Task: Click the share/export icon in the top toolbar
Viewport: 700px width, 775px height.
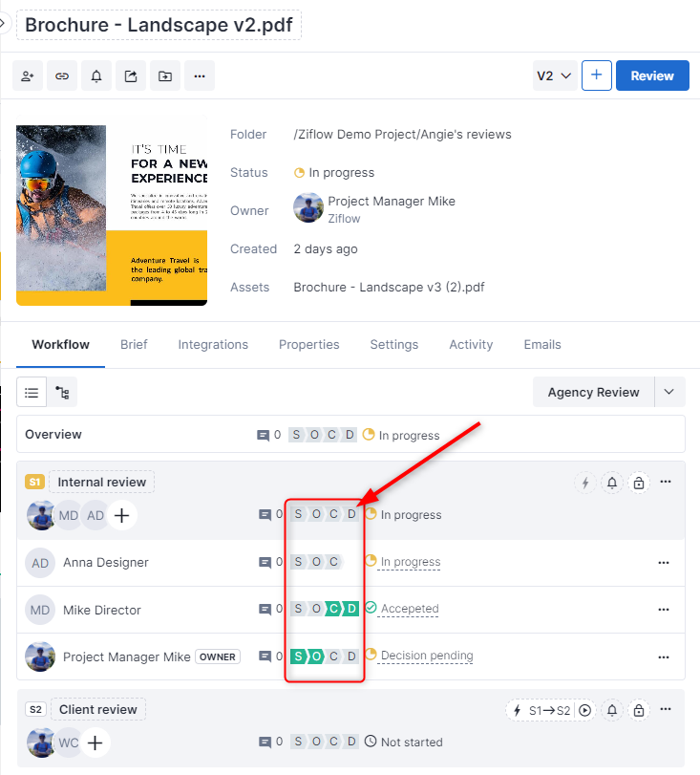Action: [131, 76]
